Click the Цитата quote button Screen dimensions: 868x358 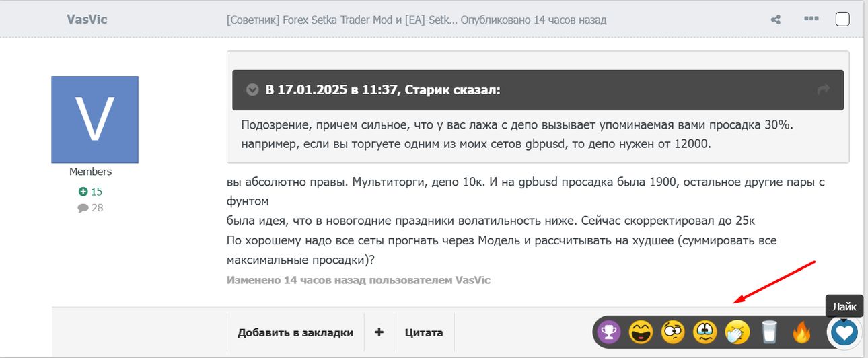[424, 332]
